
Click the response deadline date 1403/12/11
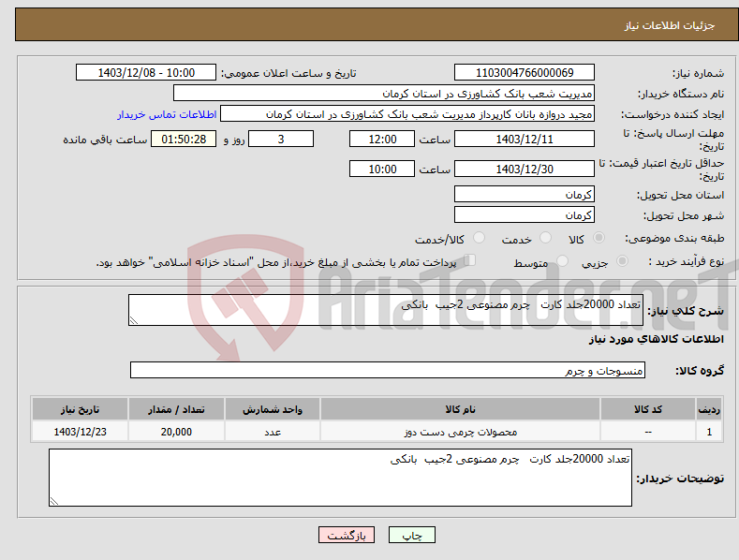pyautogui.click(x=525, y=139)
